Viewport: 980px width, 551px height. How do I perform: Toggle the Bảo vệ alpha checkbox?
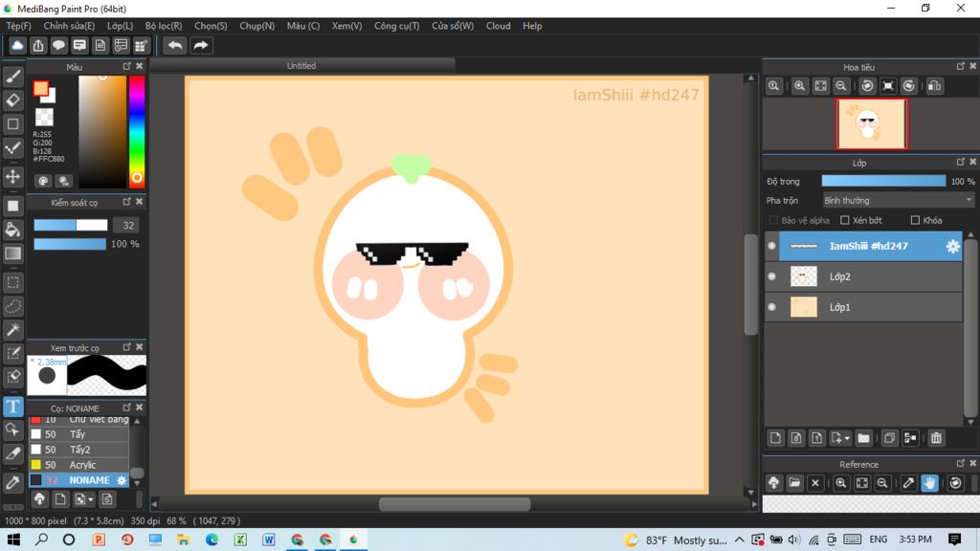click(x=773, y=221)
